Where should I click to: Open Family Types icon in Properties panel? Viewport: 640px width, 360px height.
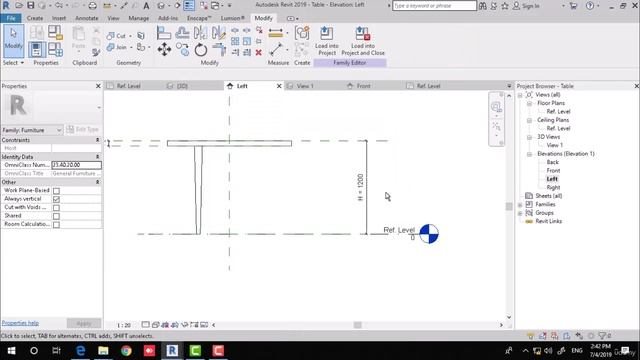(55, 49)
